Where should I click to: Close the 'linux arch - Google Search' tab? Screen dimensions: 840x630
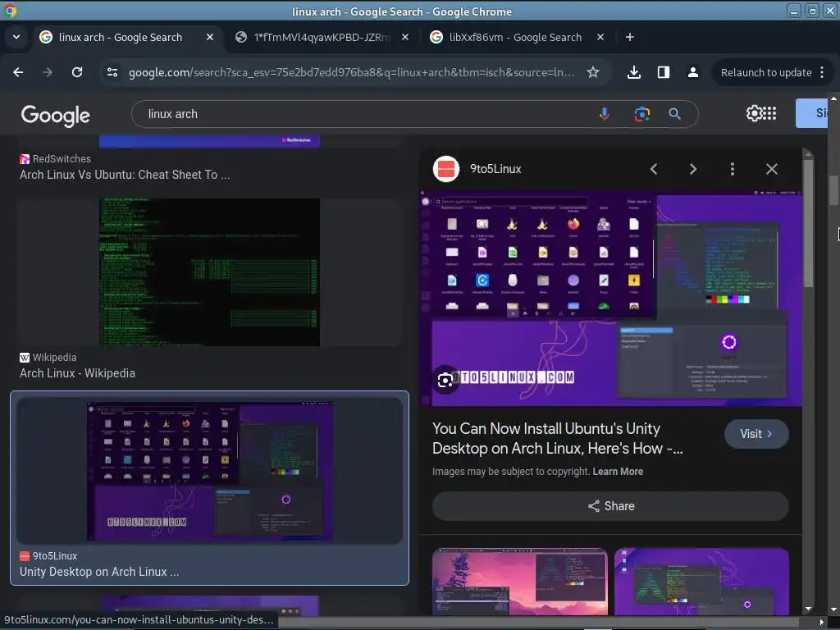click(x=210, y=37)
